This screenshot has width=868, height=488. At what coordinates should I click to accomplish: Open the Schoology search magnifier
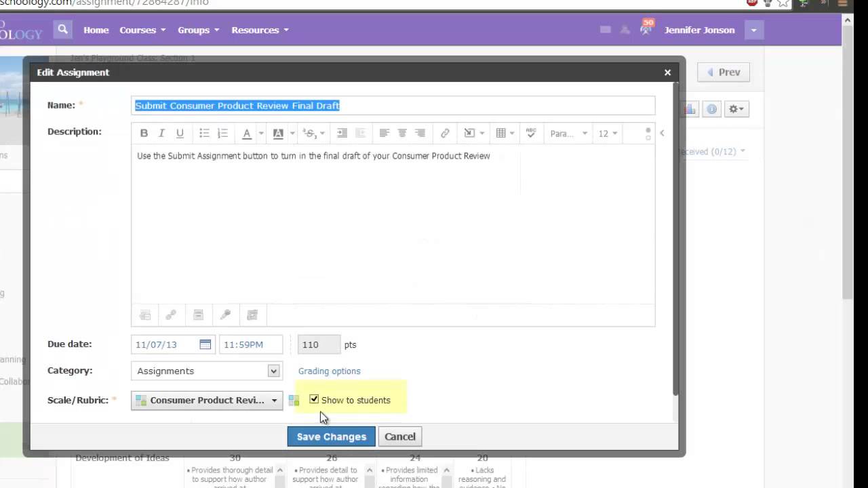click(x=62, y=30)
